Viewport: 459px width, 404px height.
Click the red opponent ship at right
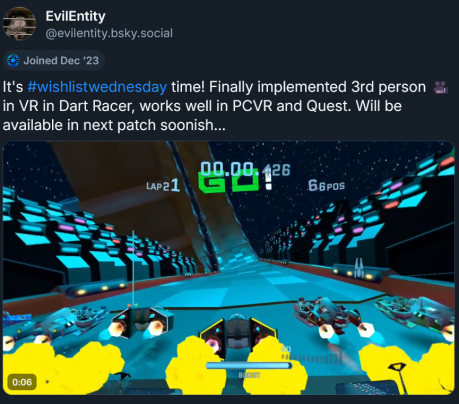click(327, 313)
